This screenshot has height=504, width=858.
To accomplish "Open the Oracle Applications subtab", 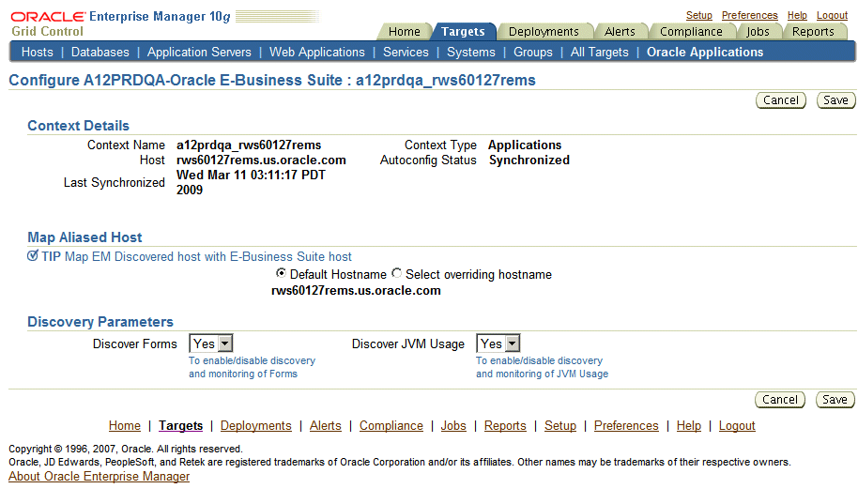I will [x=705, y=52].
